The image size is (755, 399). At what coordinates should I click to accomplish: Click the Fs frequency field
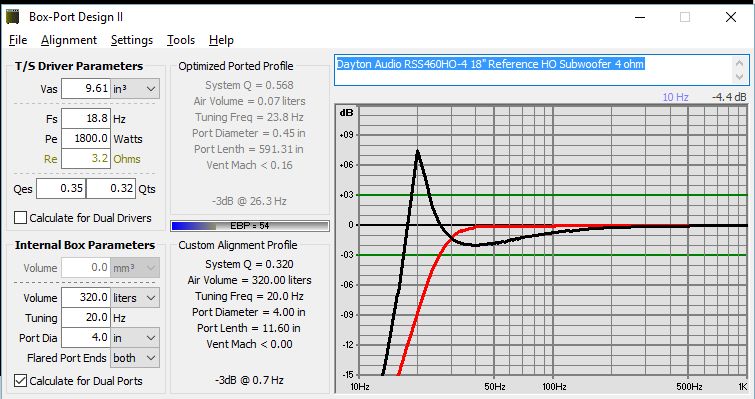click(x=86, y=119)
